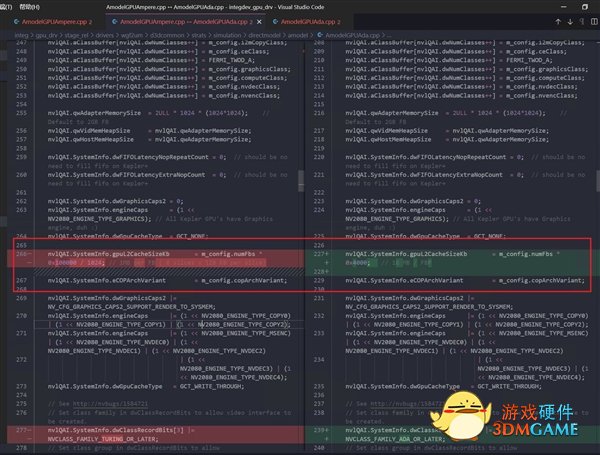Image resolution: width=600 pixels, height=455 pixels.
Task: Click NVCLASS_FAMILY_ADA_OR_LATER in the right pane
Action: click(393, 439)
